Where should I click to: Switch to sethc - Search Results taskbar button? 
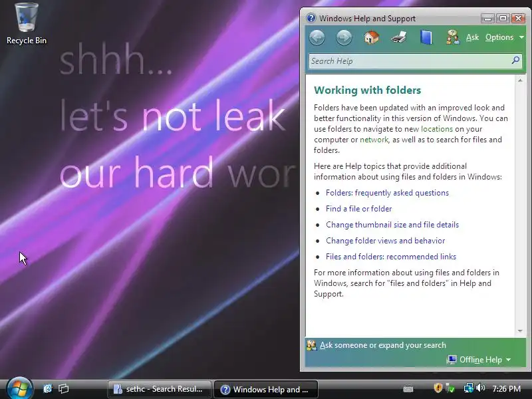pos(159,389)
